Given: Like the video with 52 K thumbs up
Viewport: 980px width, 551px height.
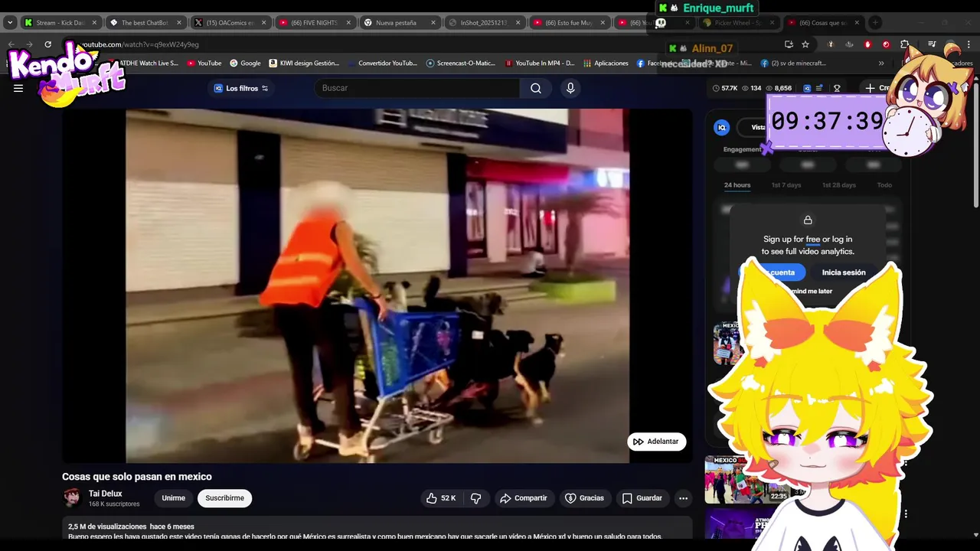Looking at the screenshot, I should coord(440,498).
